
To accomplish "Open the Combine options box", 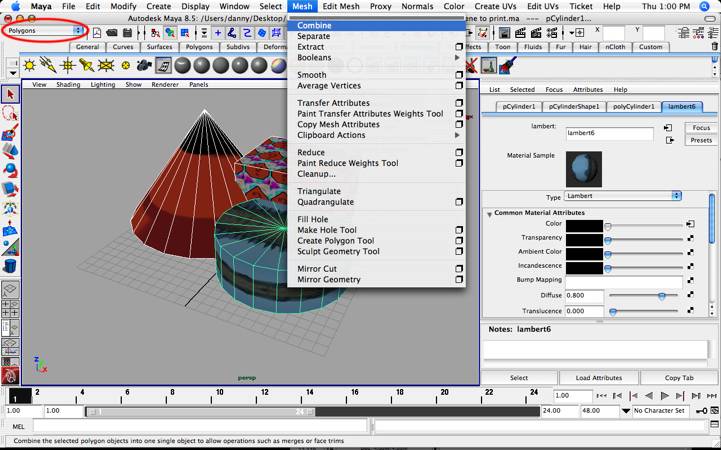I will pyautogui.click(x=459, y=26).
